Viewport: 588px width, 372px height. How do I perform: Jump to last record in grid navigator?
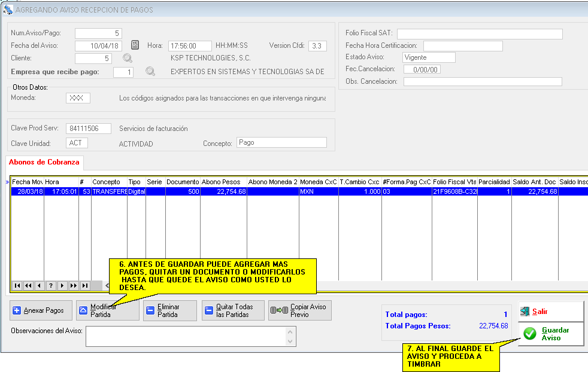(x=85, y=286)
